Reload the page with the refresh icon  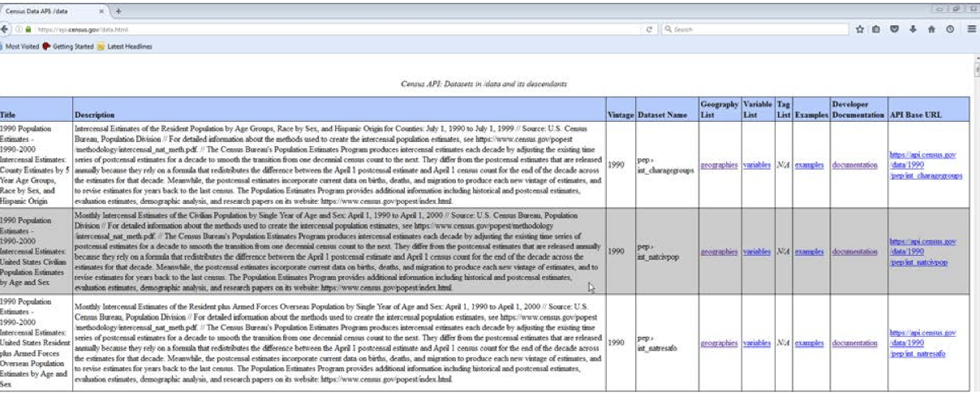coord(651,29)
